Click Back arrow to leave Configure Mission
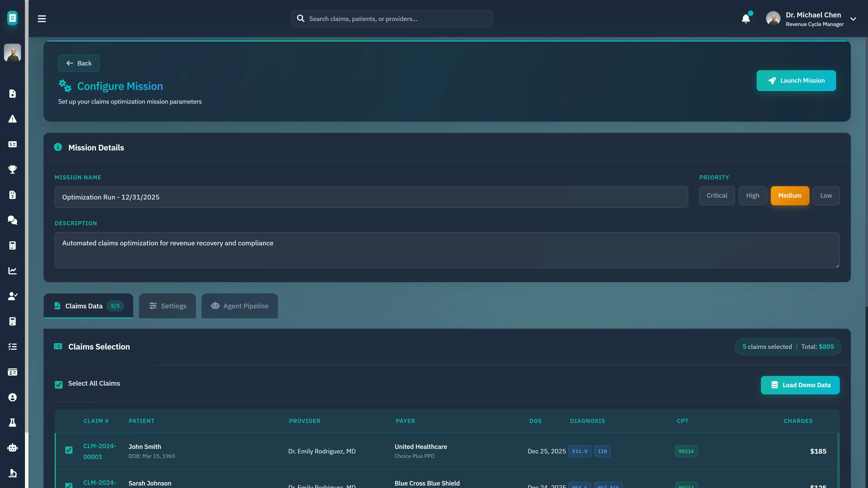868x488 pixels. pos(78,63)
